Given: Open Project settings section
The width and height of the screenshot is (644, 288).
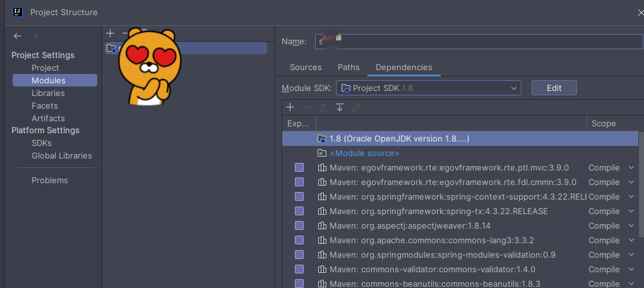Looking at the screenshot, I should (45, 68).
